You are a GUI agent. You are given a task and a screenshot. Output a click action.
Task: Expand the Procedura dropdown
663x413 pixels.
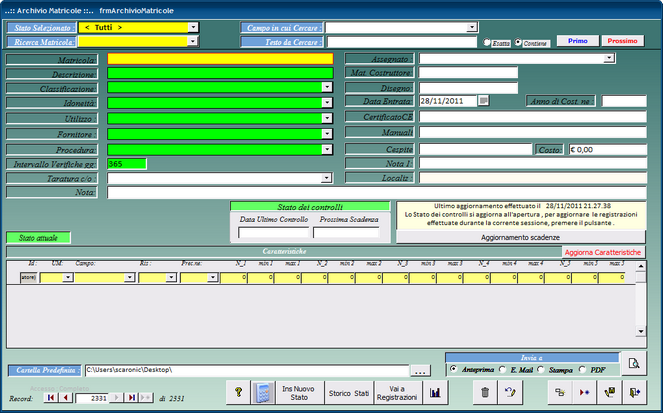coord(326,150)
